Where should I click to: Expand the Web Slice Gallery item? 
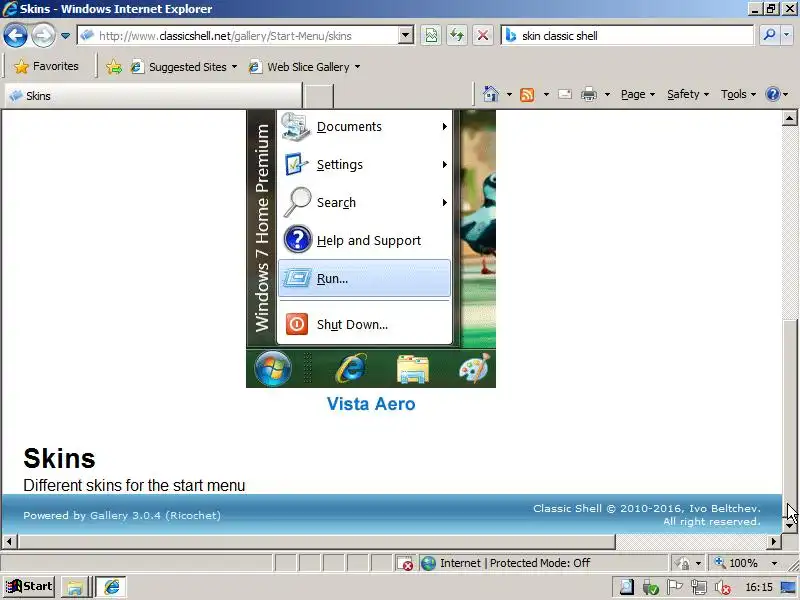point(304,67)
